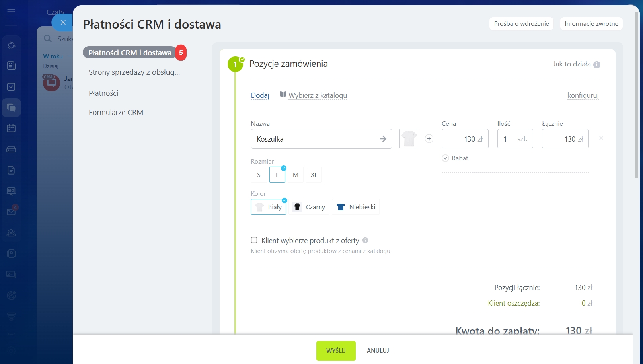The image size is (643, 364).
Task: Click the Cena price input field
Action: click(x=465, y=139)
